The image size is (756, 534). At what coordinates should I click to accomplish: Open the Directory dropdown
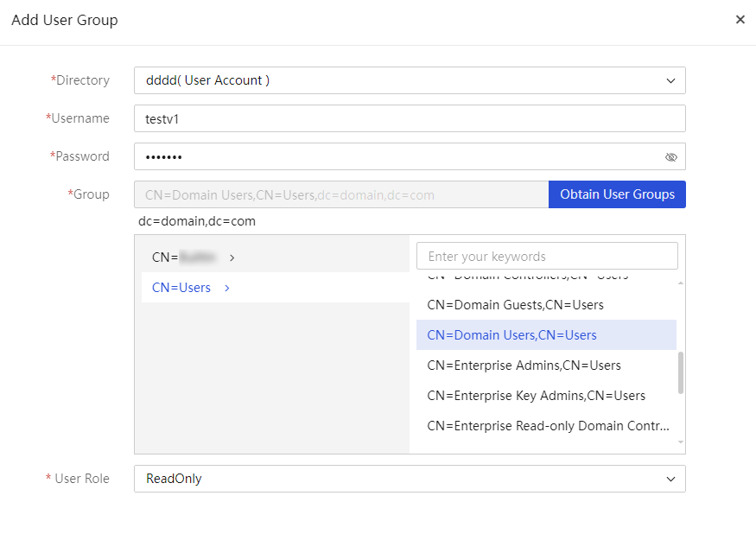pyautogui.click(x=410, y=80)
